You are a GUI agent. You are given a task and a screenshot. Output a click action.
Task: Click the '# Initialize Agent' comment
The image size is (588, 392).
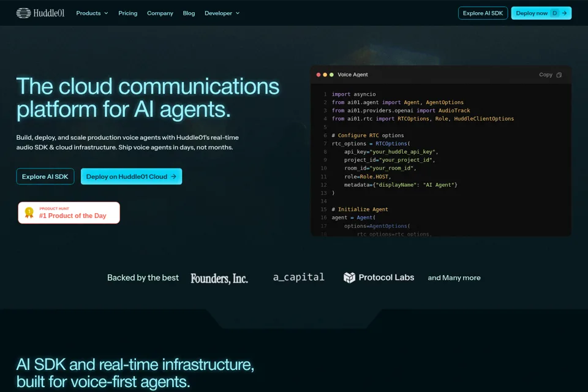pos(360,209)
